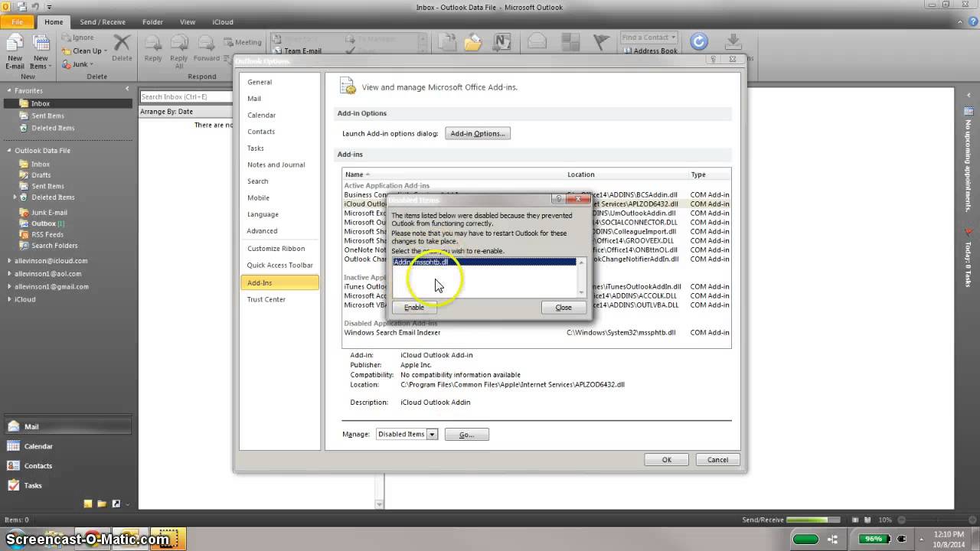Viewport: 980px width, 551px height.
Task: Click the Shortcuts icon at navigation pane bottom
Action: (x=116, y=504)
